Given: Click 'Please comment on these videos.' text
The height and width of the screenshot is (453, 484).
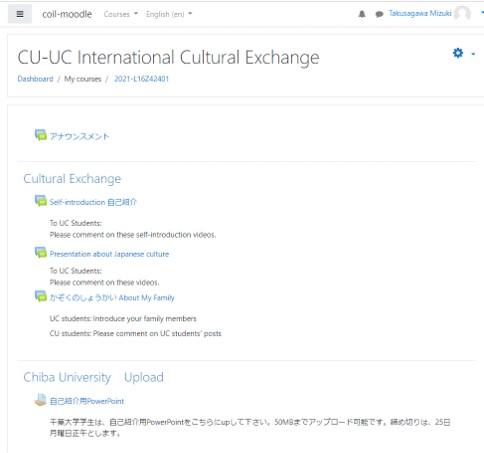Looking at the screenshot, I should [x=104, y=283].
